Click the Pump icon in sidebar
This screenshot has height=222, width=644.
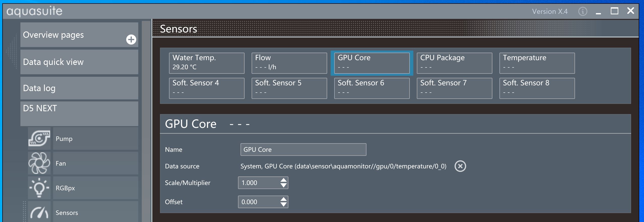coord(39,138)
